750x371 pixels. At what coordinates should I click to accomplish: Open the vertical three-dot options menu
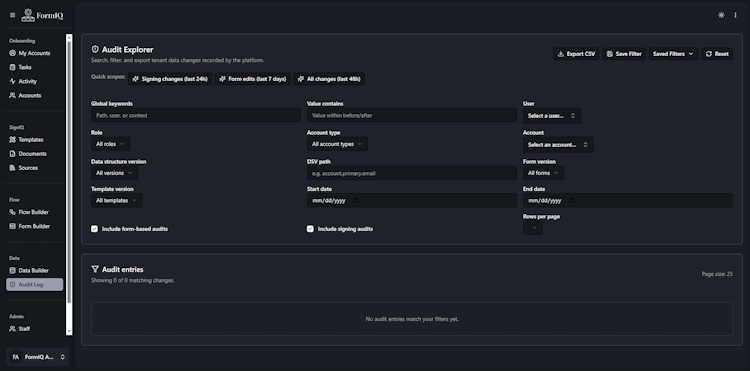[735, 15]
